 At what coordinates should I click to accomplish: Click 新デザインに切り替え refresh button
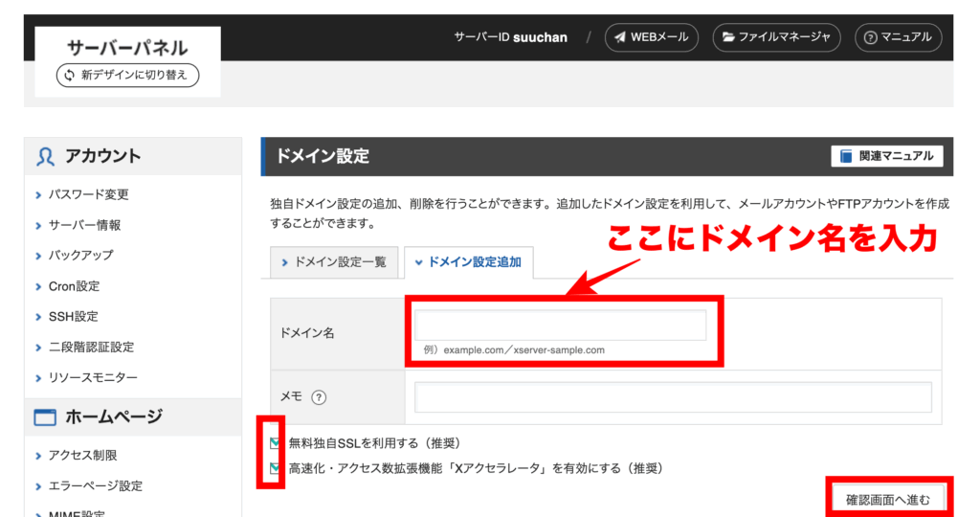pos(127,75)
